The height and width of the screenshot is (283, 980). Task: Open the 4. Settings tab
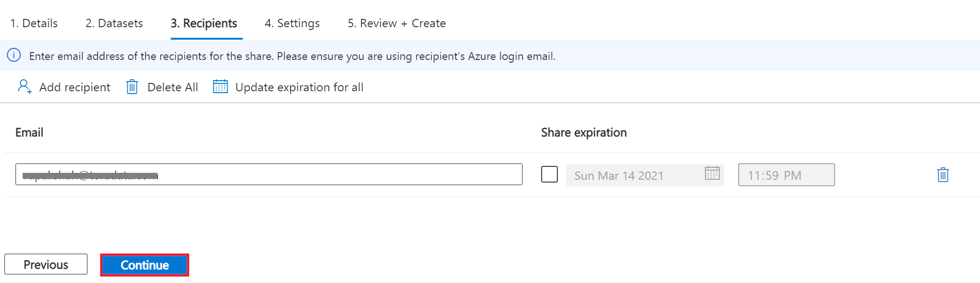coord(292,23)
